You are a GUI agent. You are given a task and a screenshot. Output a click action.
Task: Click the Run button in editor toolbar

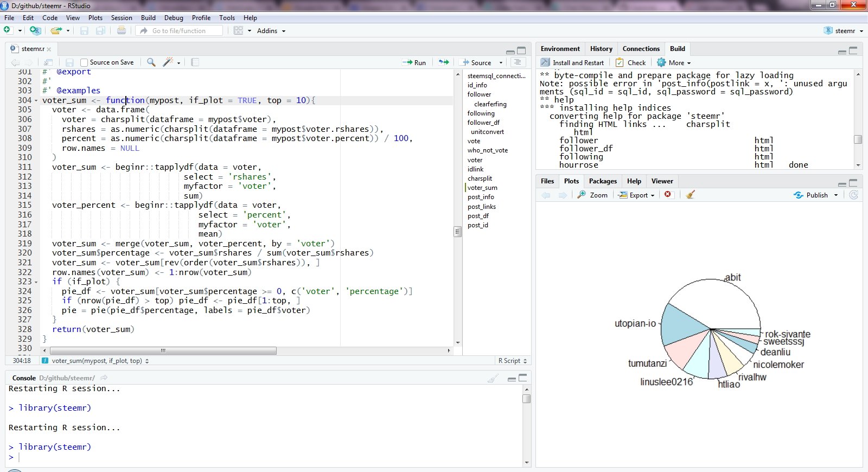(x=414, y=62)
